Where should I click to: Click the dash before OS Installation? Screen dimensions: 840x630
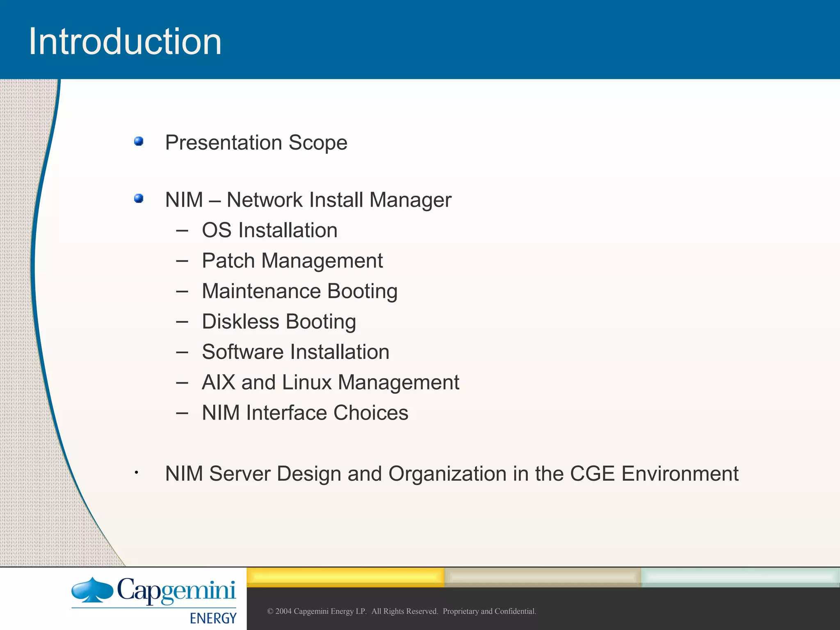[182, 231]
